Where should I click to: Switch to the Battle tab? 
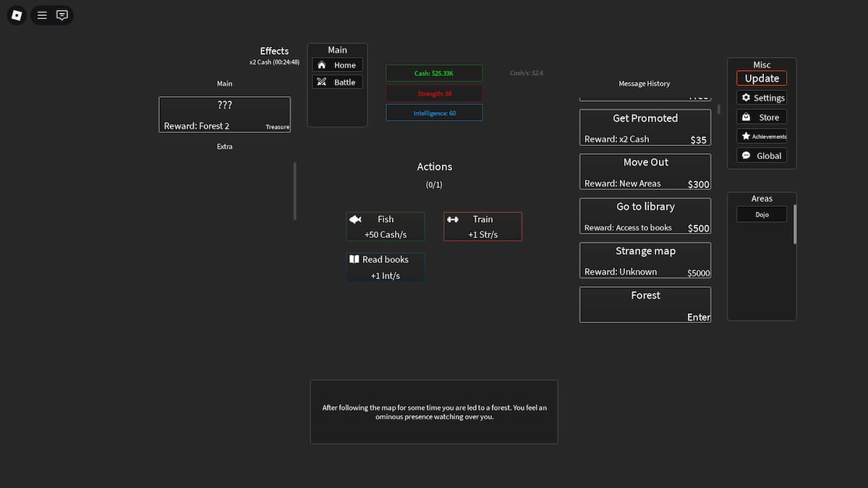pos(337,81)
